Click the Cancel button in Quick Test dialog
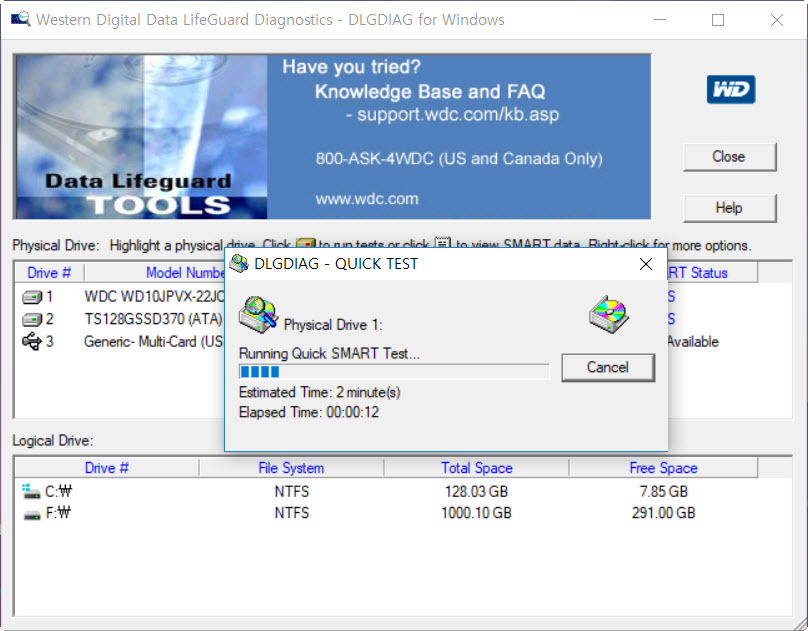808x631 pixels. [x=608, y=367]
